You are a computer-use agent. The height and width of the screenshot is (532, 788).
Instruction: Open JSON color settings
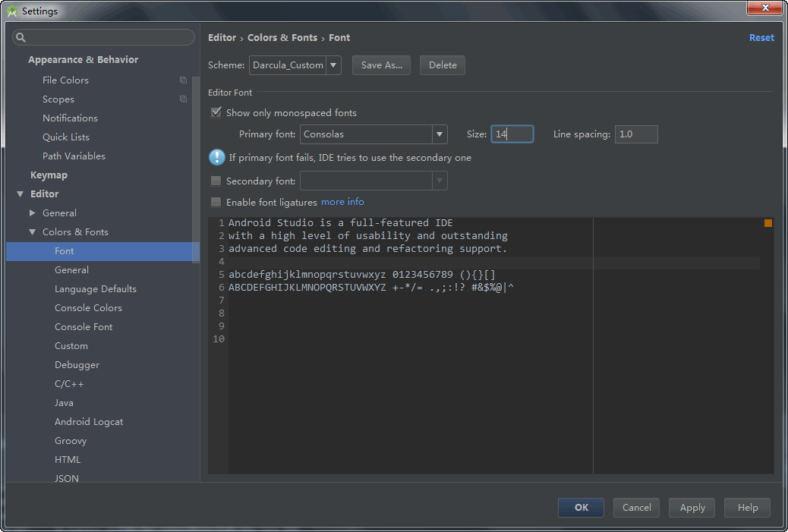(66, 478)
